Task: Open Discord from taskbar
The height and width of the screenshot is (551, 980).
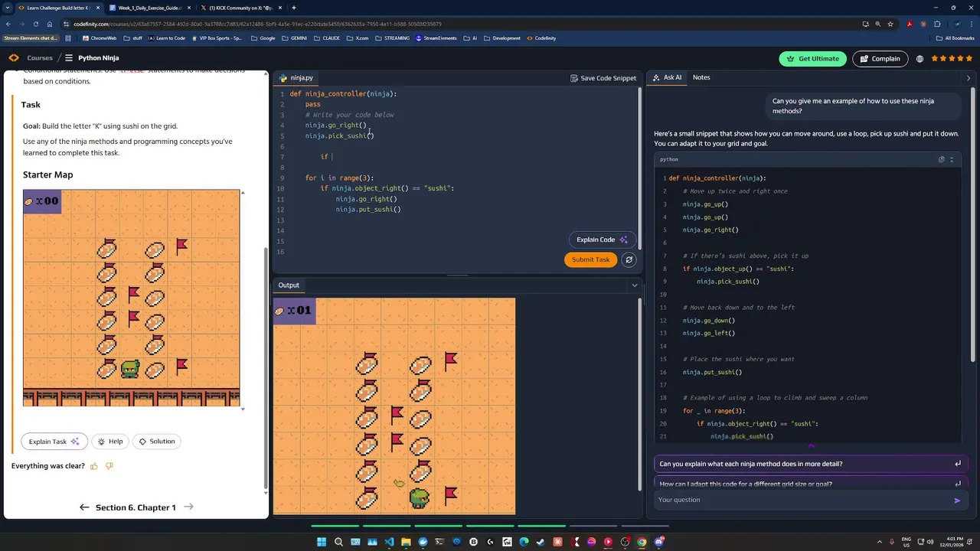Action: [x=658, y=542]
